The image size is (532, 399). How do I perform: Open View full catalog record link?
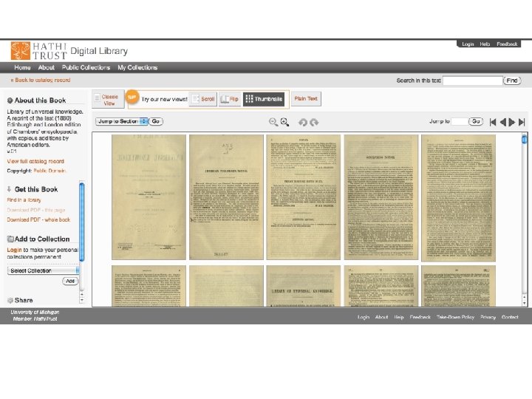(35, 161)
